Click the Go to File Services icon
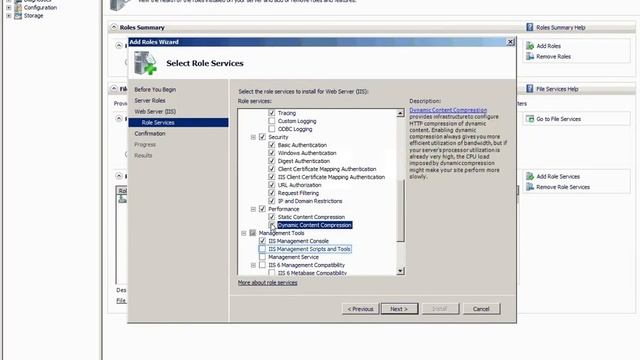This screenshot has height=360, width=640. [x=530, y=119]
